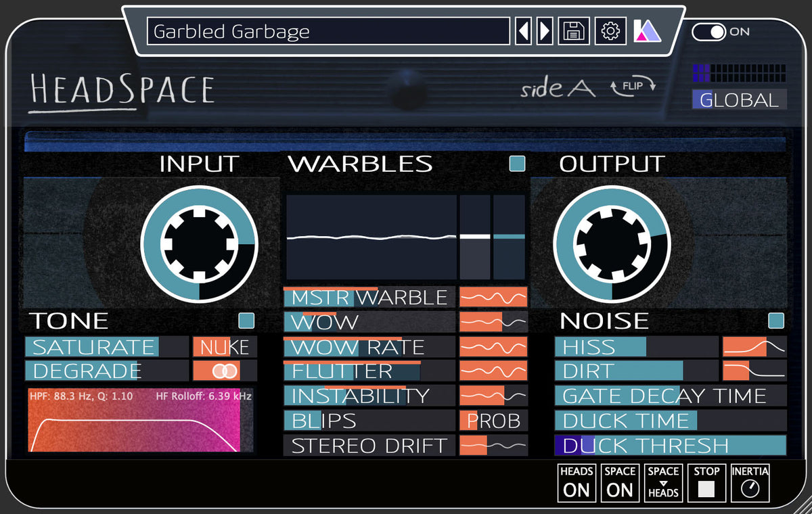Click the HISS curve shape icon
Viewport: 812px width, 514px height.
[754, 346]
